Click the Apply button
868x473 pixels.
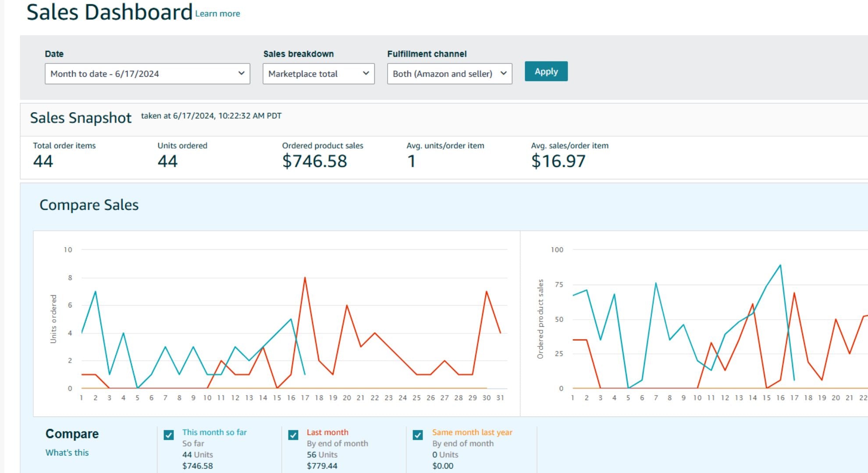click(x=546, y=71)
